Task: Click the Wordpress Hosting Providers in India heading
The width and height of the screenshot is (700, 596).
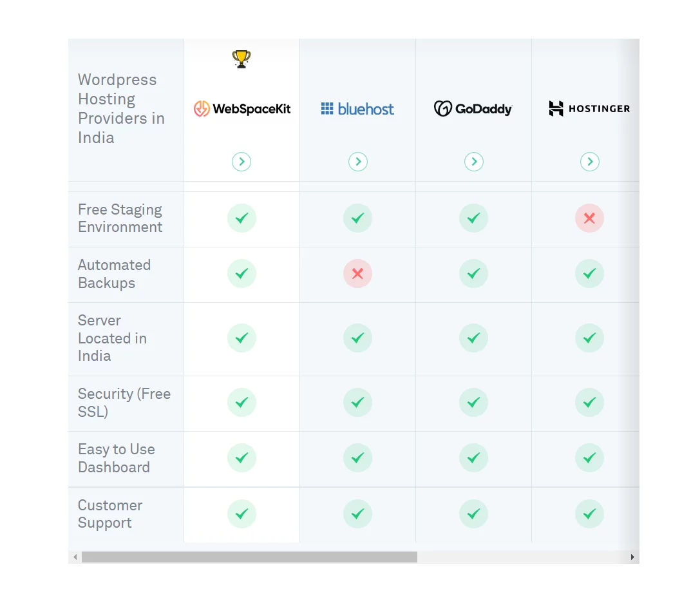Action: click(122, 108)
